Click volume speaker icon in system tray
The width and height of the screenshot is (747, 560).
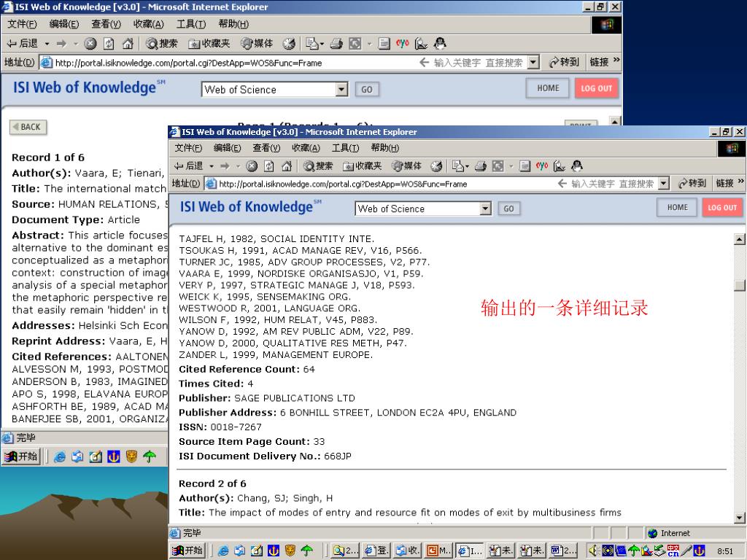pyautogui.click(x=594, y=551)
